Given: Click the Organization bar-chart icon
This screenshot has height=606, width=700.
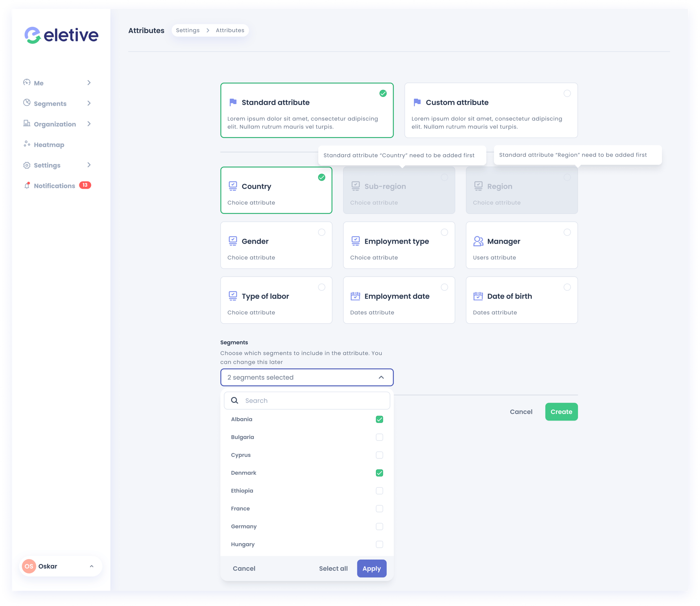Looking at the screenshot, I should pos(26,124).
